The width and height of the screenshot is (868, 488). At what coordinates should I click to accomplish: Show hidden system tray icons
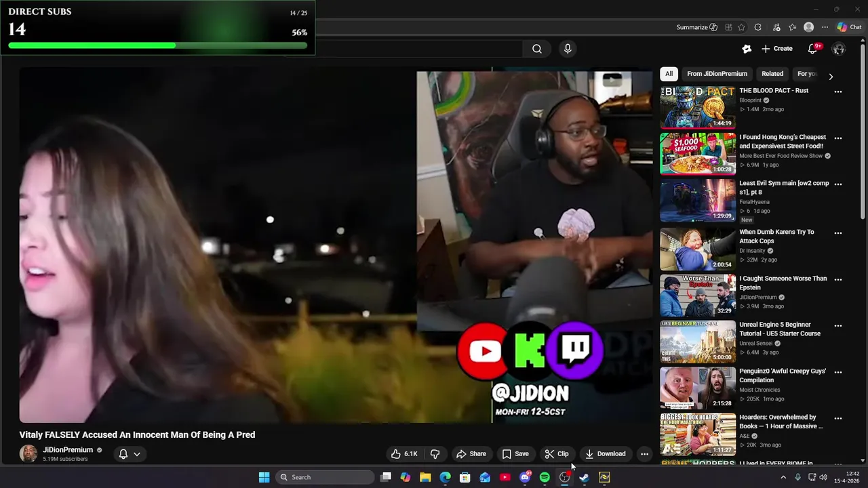[x=783, y=477]
